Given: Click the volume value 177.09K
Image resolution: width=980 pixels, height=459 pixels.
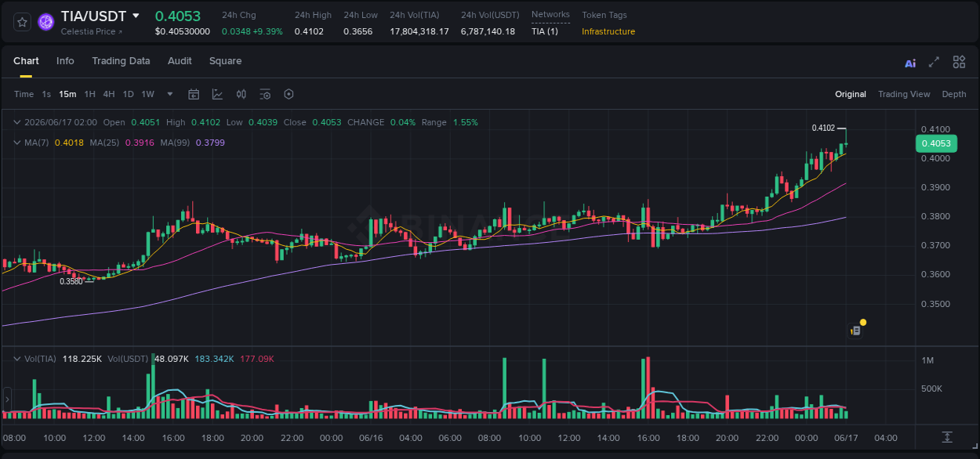Looking at the screenshot, I should 257,359.
